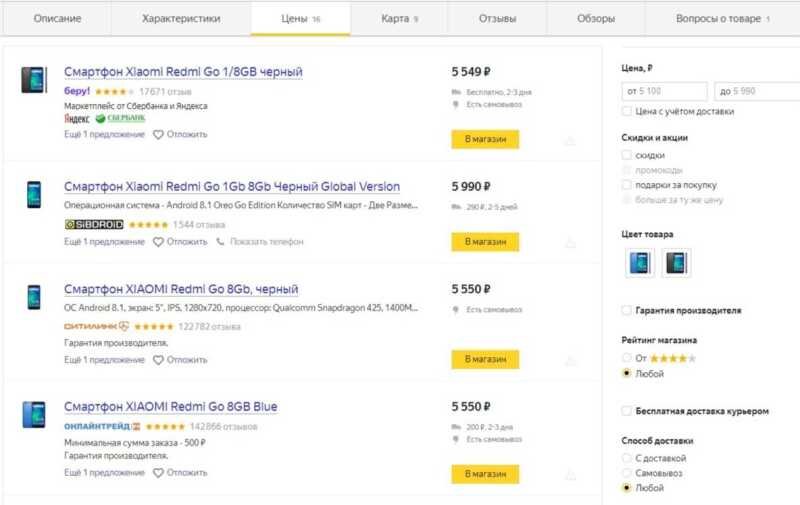The height and width of the screenshot is (505, 800).
Task: Click heart Отложить icon in Sibdroid offer
Action: pos(158,242)
